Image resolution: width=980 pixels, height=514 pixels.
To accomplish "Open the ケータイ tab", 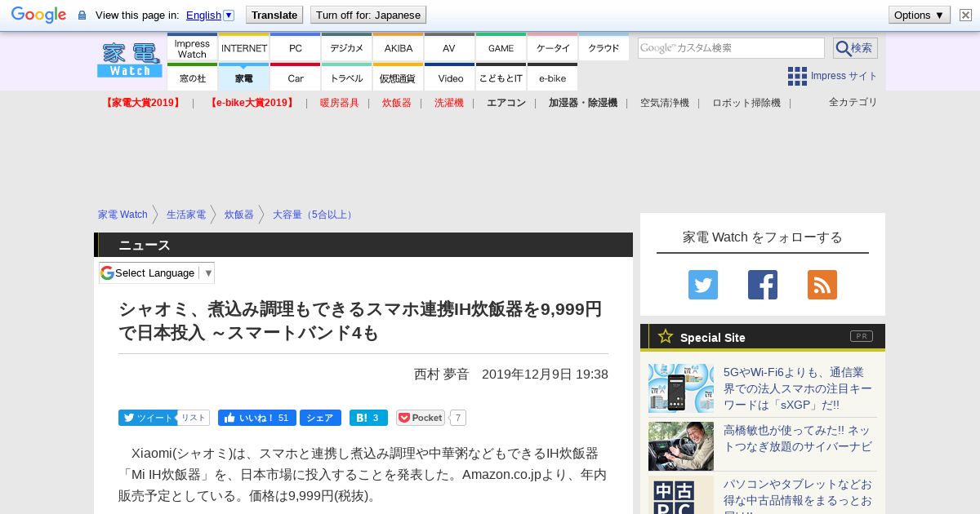I will point(552,48).
